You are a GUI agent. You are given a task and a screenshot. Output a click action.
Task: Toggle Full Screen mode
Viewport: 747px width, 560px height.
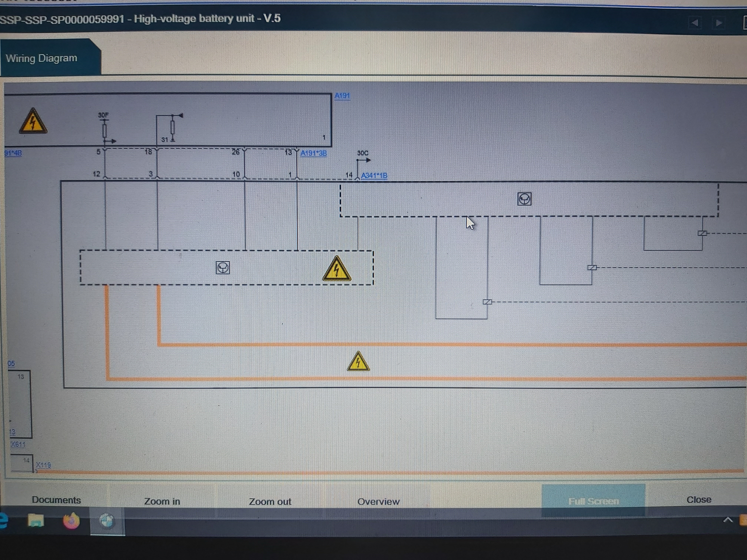coord(593,501)
